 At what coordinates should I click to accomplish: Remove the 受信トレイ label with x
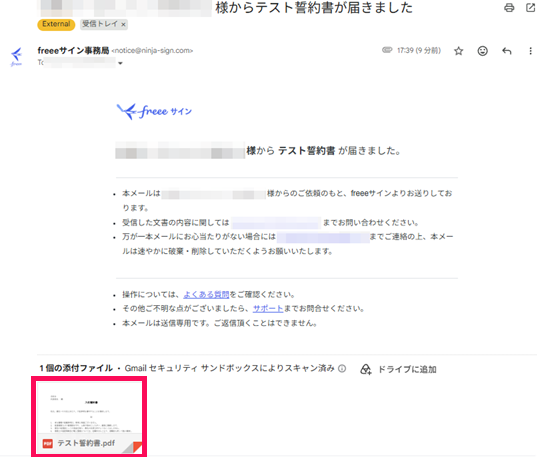click(x=123, y=24)
